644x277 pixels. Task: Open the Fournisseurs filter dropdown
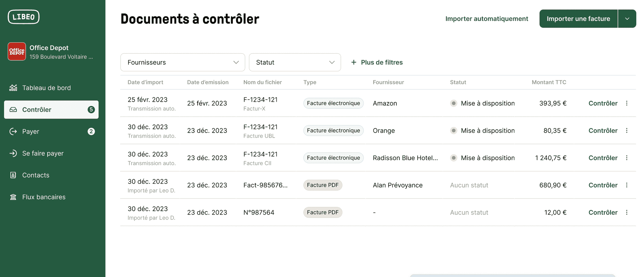click(182, 62)
